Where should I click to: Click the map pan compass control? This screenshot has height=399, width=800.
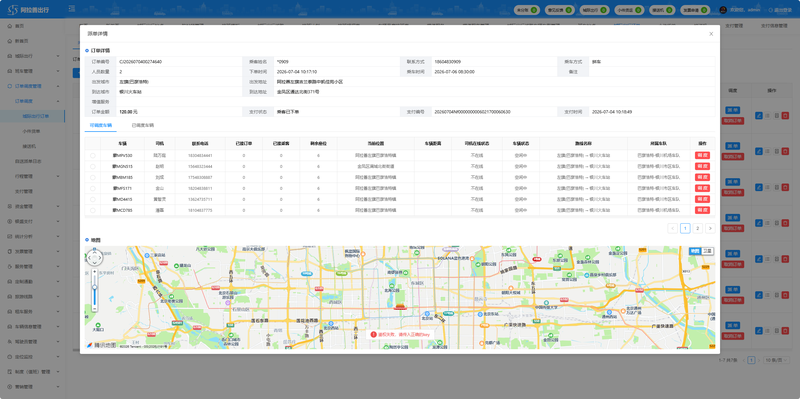tap(94, 258)
